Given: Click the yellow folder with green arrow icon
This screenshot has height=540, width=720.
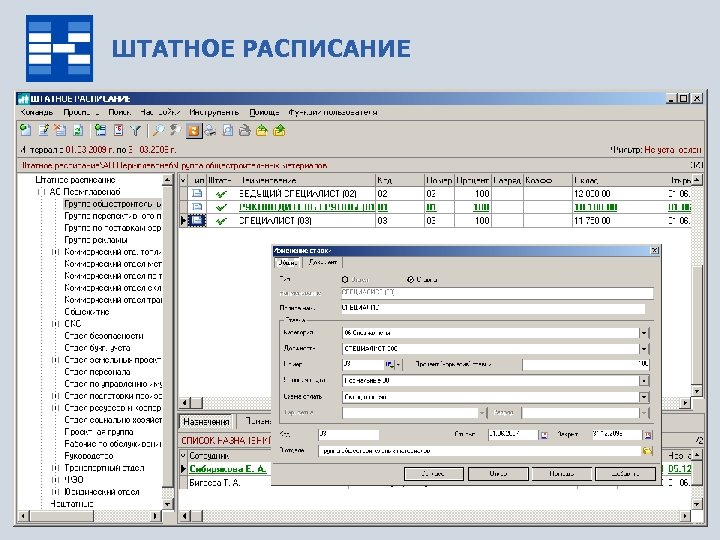Looking at the screenshot, I should [279, 130].
